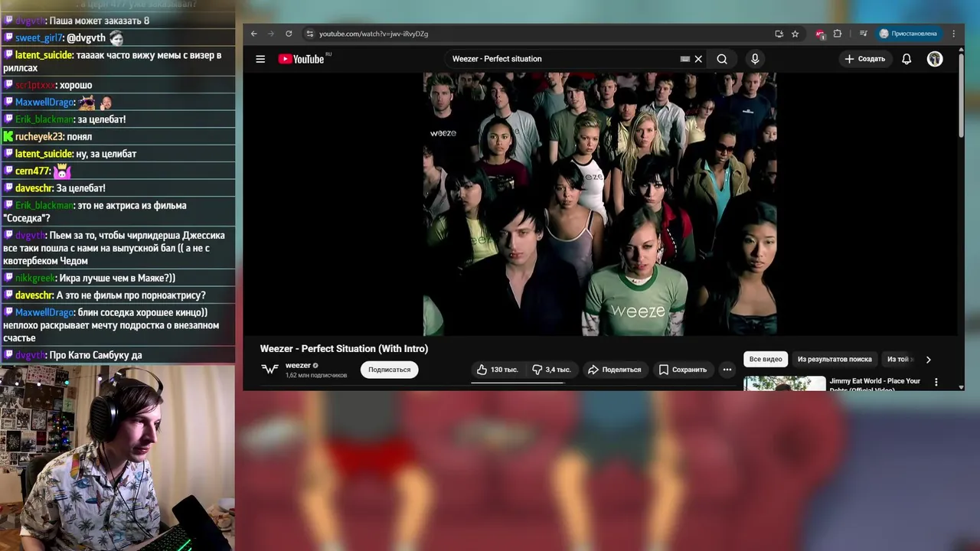Open the on-screen keyboard icon in search
The height and width of the screenshot is (551, 980).
[685, 59]
